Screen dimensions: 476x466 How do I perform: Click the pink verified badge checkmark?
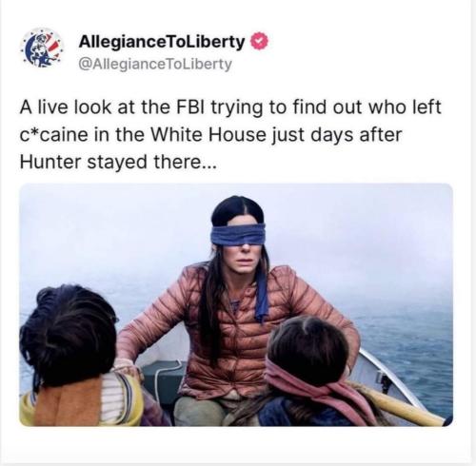coord(260,41)
